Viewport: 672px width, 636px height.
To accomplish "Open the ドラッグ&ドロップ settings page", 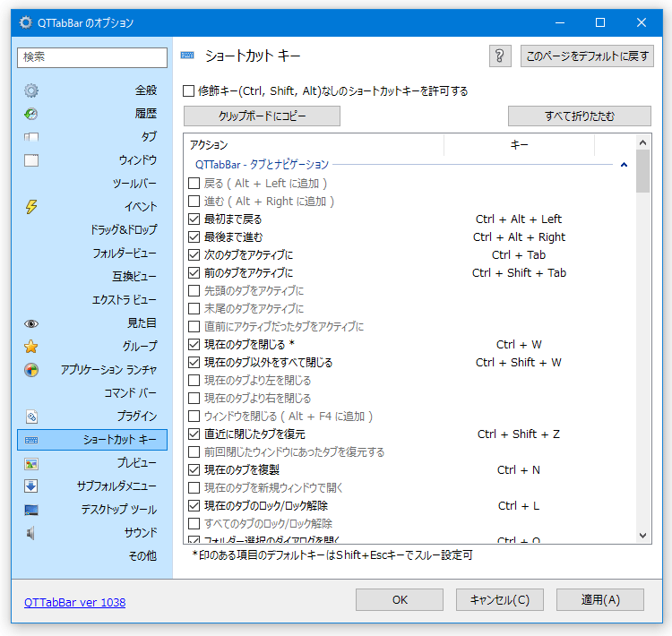I will point(92,230).
